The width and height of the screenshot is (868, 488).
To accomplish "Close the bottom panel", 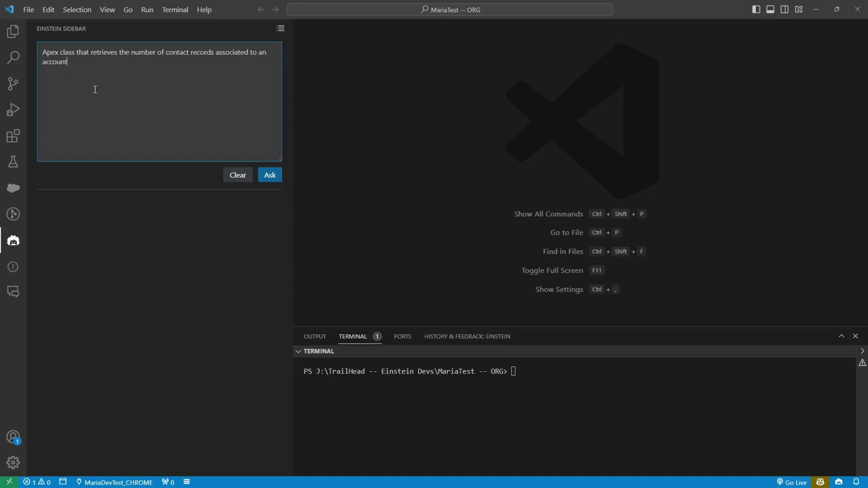I will (855, 336).
